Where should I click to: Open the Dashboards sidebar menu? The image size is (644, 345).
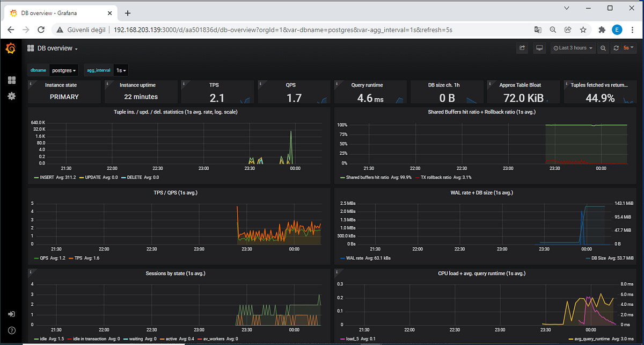(x=11, y=80)
